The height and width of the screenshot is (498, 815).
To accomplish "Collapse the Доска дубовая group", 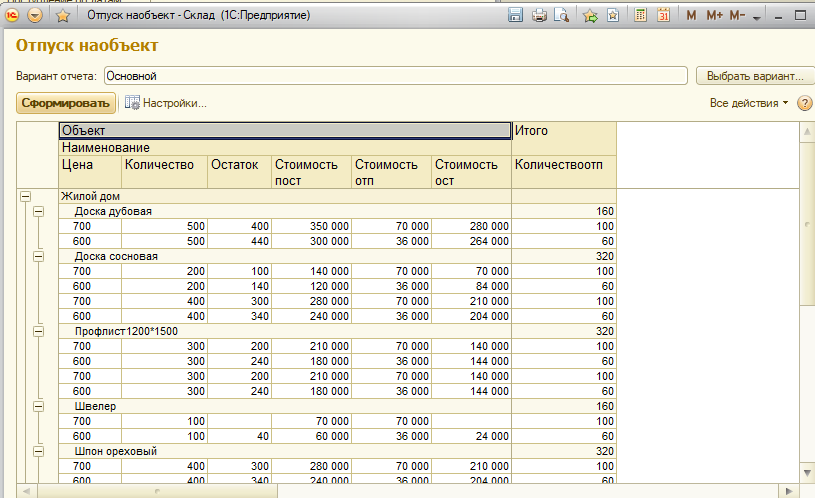I will pyautogui.click(x=38, y=212).
